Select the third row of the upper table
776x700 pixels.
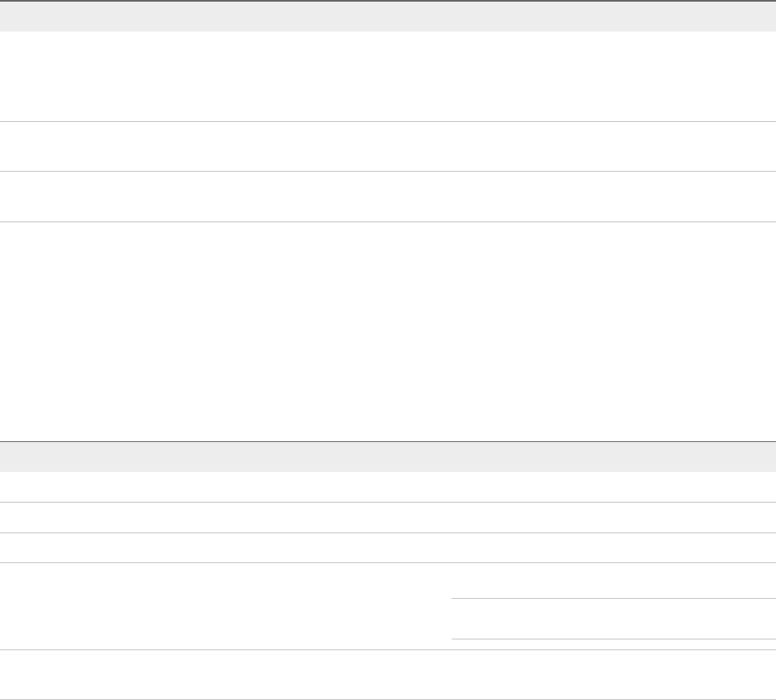tap(388, 197)
